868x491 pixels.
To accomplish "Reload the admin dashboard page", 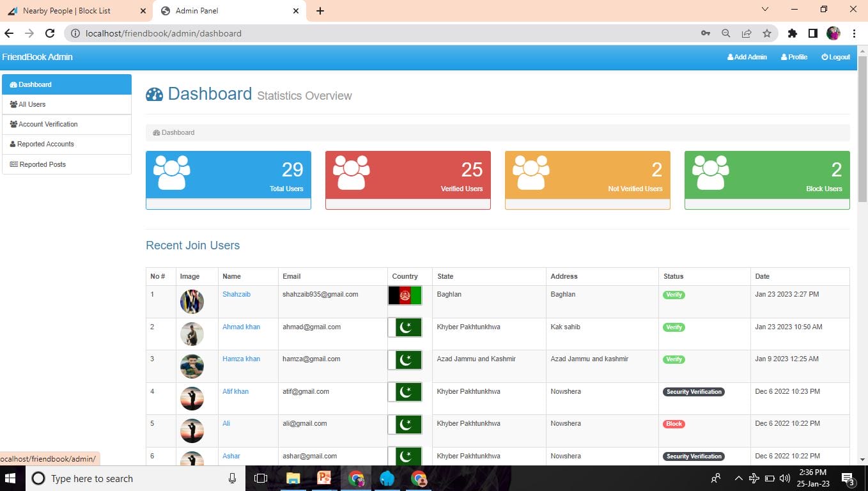I will coord(50,33).
